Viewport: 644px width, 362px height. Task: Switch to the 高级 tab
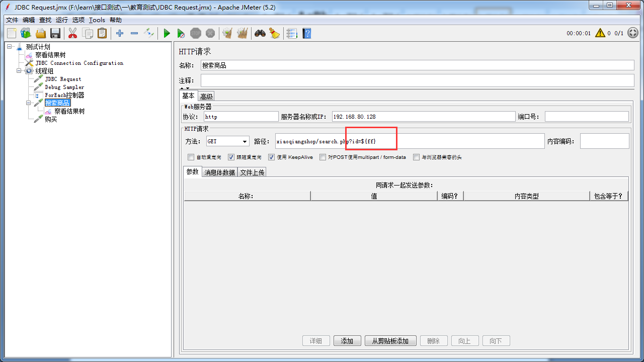[206, 97]
